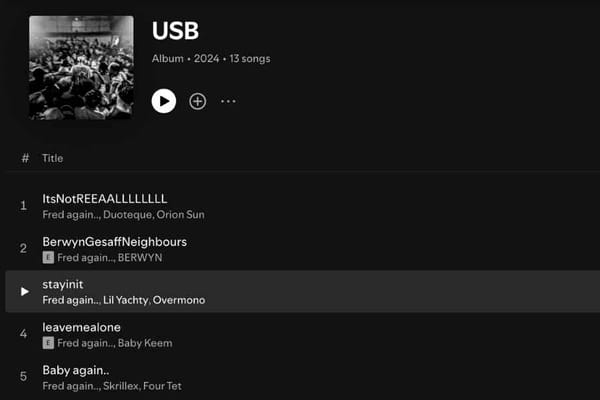The width and height of the screenshot is (600, 400).
Task: Click the explicit badge on BerwynGesaffNeighbours
Action: [x=48, y=257]
